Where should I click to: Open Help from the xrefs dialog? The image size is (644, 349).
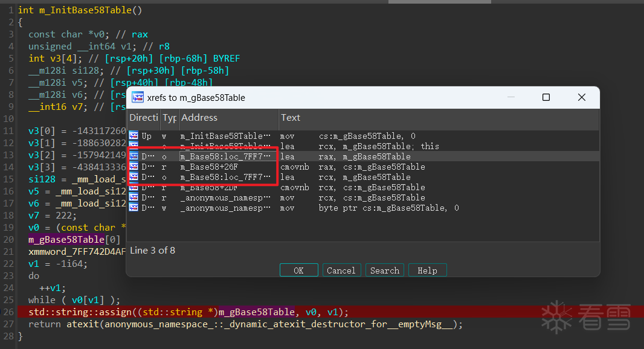pos(427,271)
